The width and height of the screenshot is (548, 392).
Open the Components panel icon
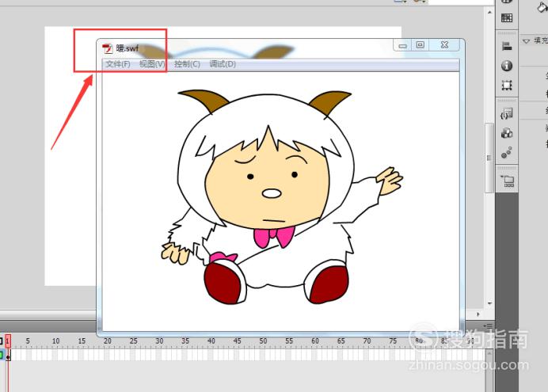pos(507,133)
